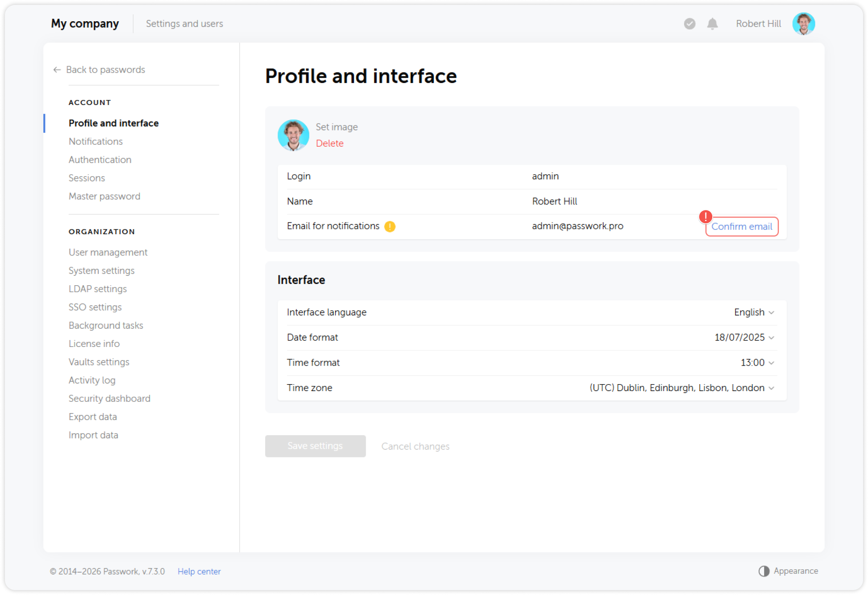The width and height of the screenshot is (868, 595).
Task: Open the Interface language dropdown
Action: click(x=772, y=312)
